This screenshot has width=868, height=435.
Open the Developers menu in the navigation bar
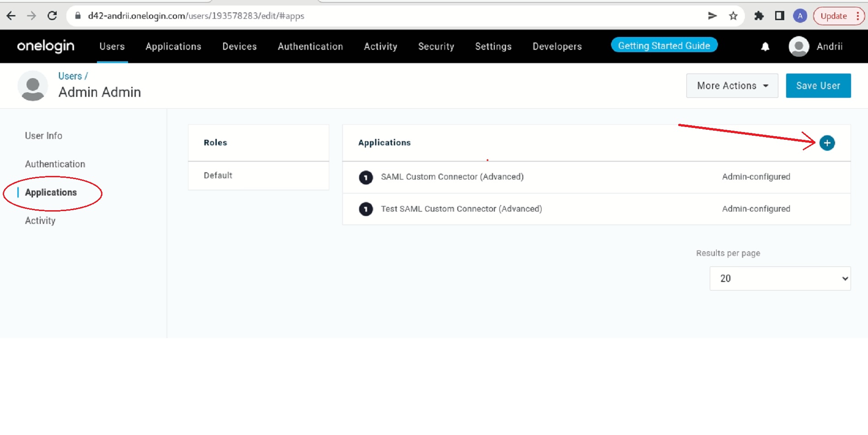pyautogui.click(x=557, y=47)
